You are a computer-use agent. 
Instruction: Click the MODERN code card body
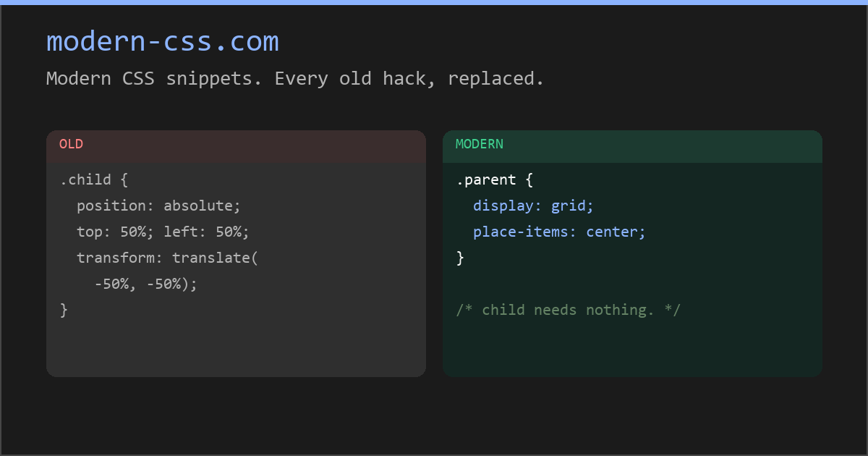click(x=723, y=340)
